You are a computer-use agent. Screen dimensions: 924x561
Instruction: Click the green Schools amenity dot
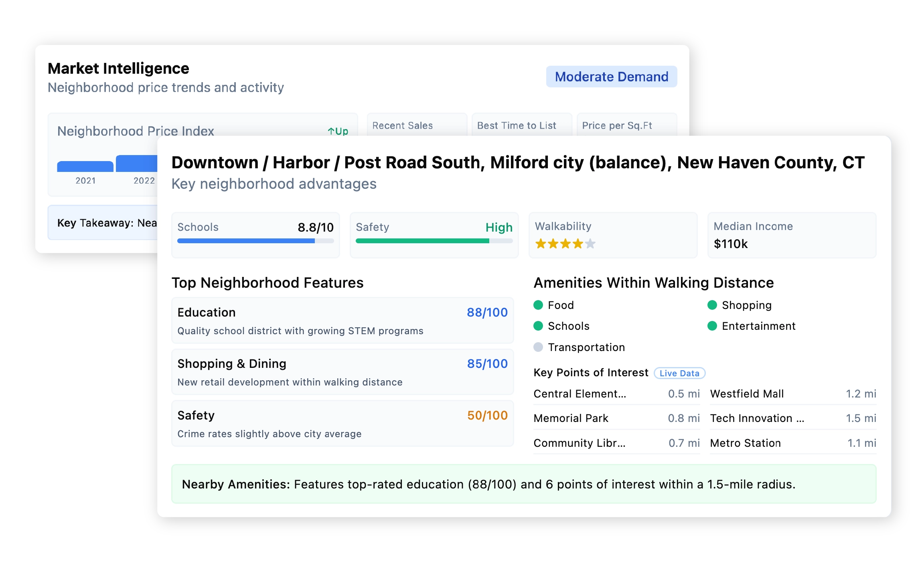pyautogui.click(x=539, y=326)
